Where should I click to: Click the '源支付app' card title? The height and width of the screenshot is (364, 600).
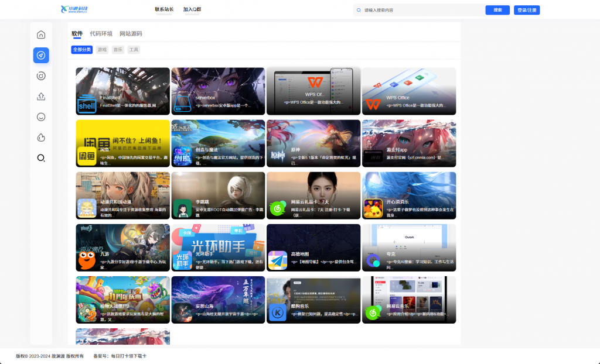point(397,150)
